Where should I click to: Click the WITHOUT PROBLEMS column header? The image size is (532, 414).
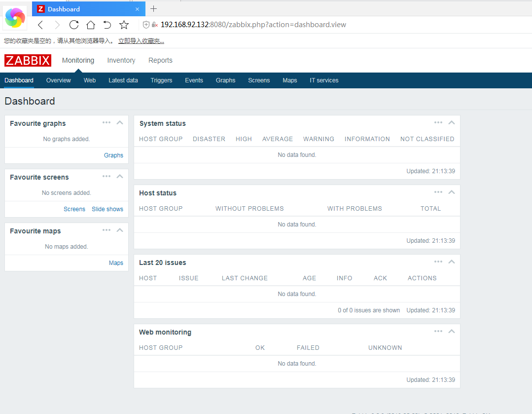[x=249, y=209]
